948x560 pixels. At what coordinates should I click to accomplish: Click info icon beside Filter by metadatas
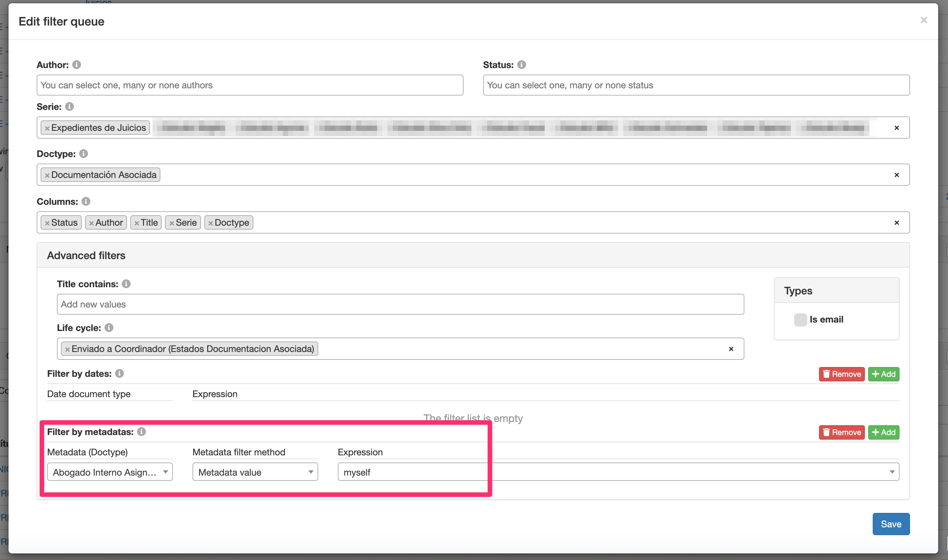pos(141,432)
